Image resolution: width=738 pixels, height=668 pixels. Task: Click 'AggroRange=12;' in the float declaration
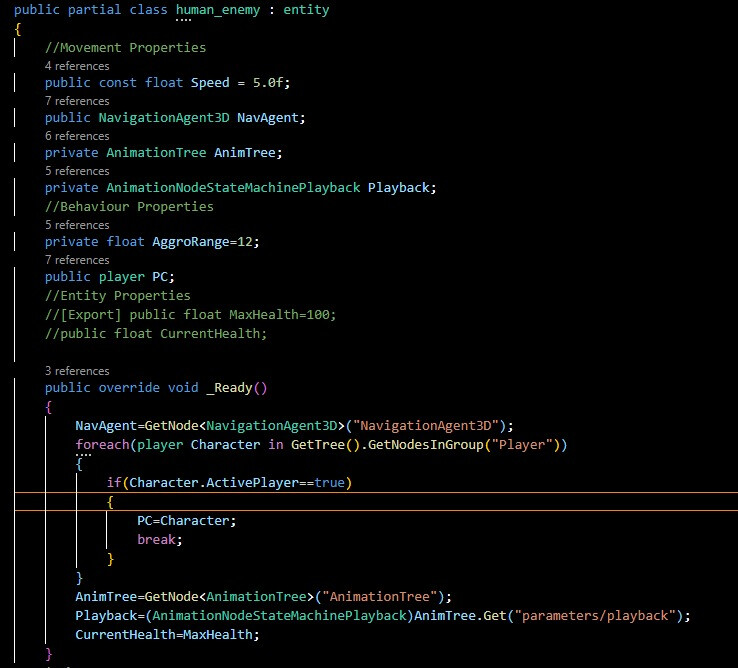tap(206, 241)
